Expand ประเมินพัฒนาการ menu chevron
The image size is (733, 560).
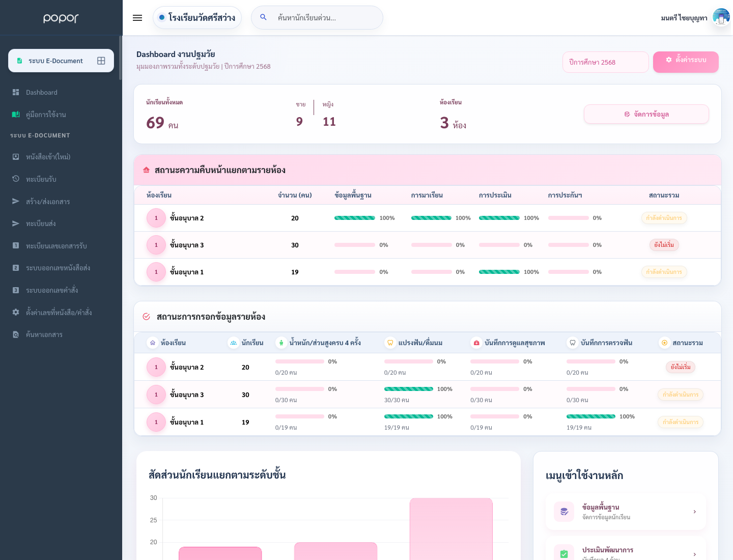pyautogui.click(x=695, y=554)
